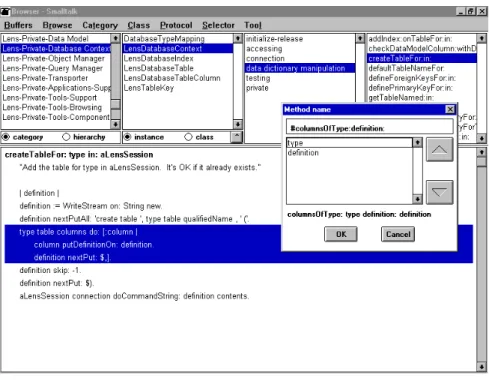Select Lens-Private-Object Manager category
489x381 pixels.
pos(56,58)
